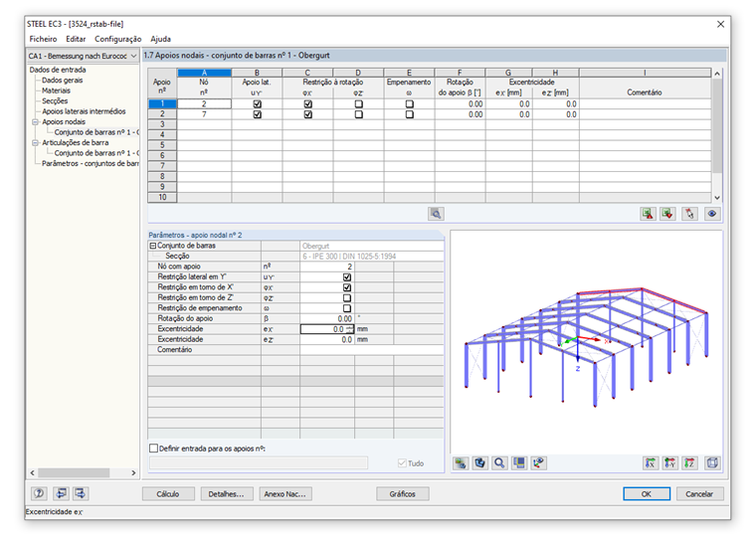The image size is (756, 539).
Task: Select Conjunto de barras nº 1 under Articulações
Action: (x=96, y=153)
